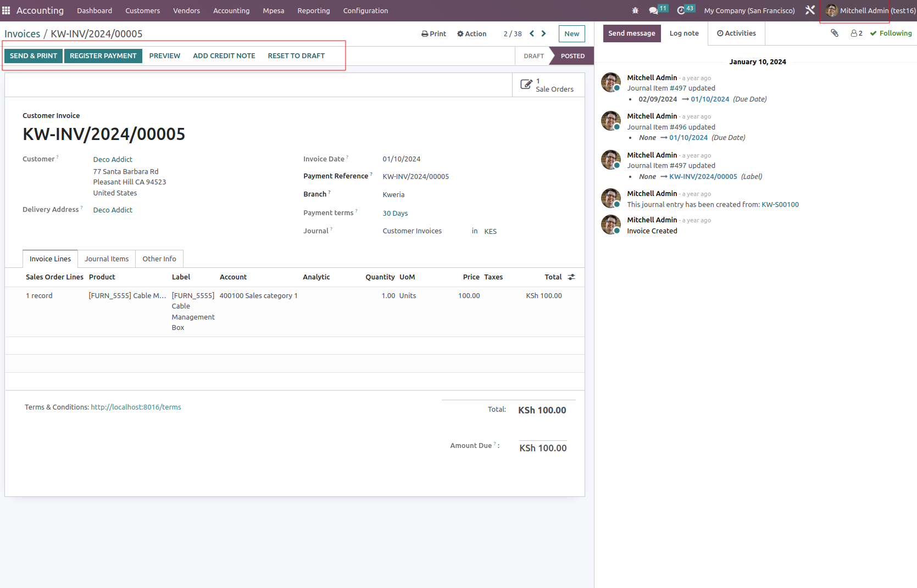Open the Print dropdown
Viewport: 917px width, 588px height.
click(x=434, y=34)
